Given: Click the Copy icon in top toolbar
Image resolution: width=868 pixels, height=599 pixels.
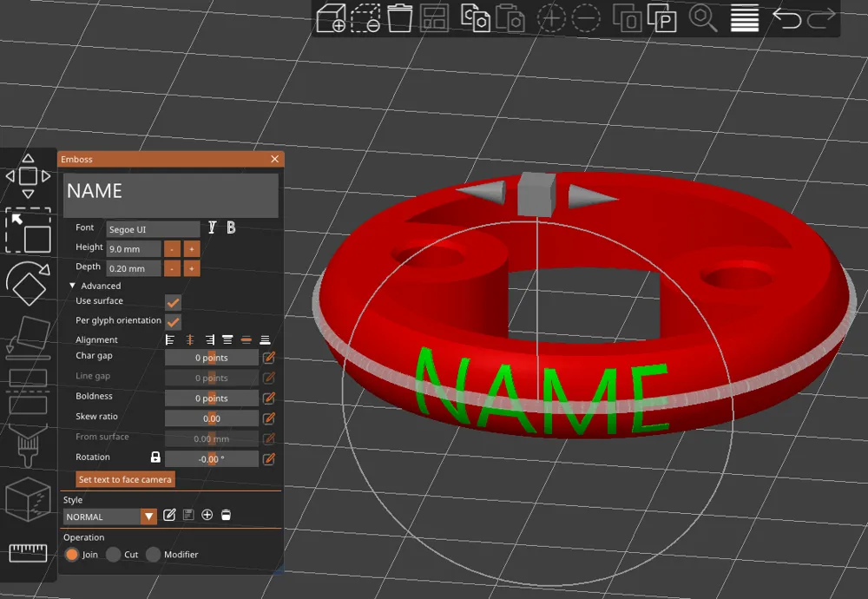Looking at the screenshot, I should 475,17.
